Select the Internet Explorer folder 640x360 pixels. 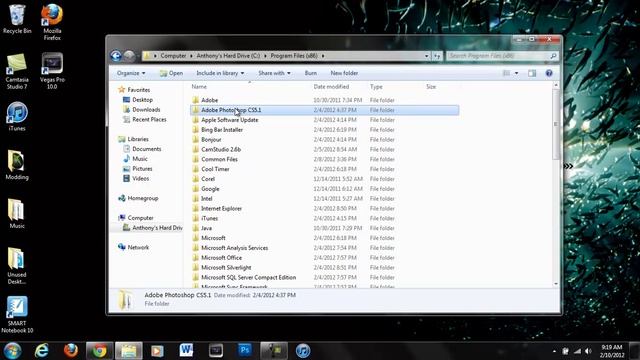324,209
